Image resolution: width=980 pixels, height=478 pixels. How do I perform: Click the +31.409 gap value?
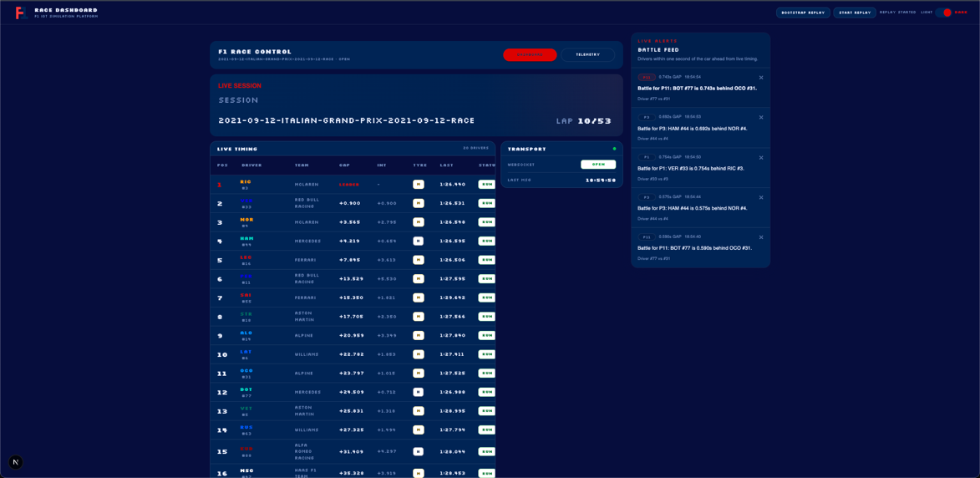[351, 451]
